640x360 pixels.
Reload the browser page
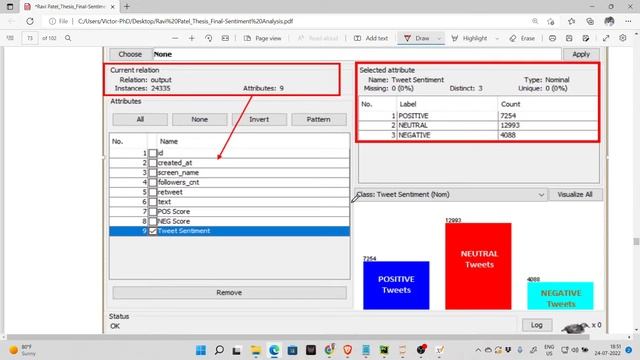[30, 21]
